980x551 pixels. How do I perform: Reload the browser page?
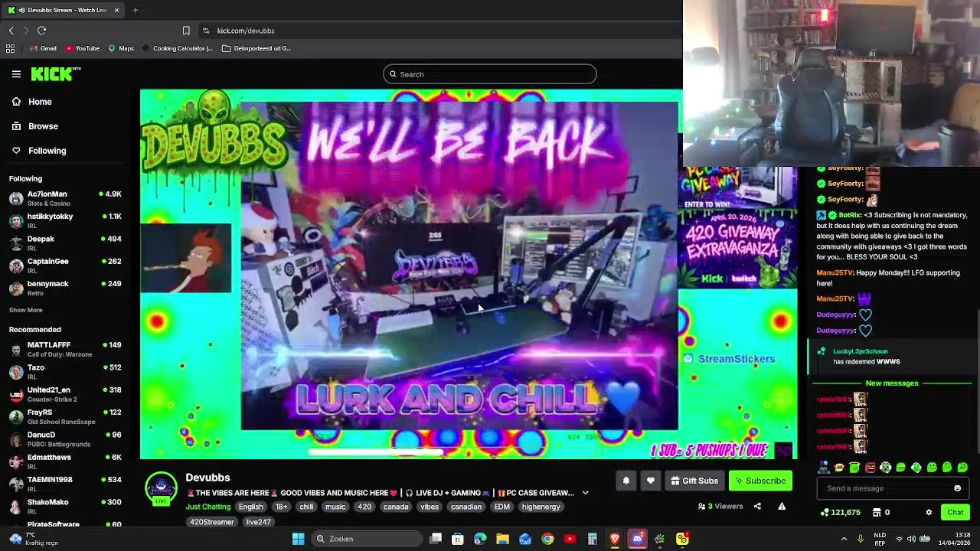pos(42,31)
